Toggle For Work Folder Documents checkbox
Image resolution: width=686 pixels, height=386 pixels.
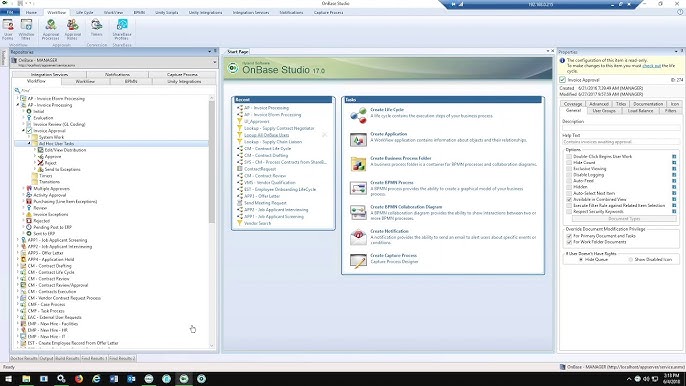click(569, 242)
